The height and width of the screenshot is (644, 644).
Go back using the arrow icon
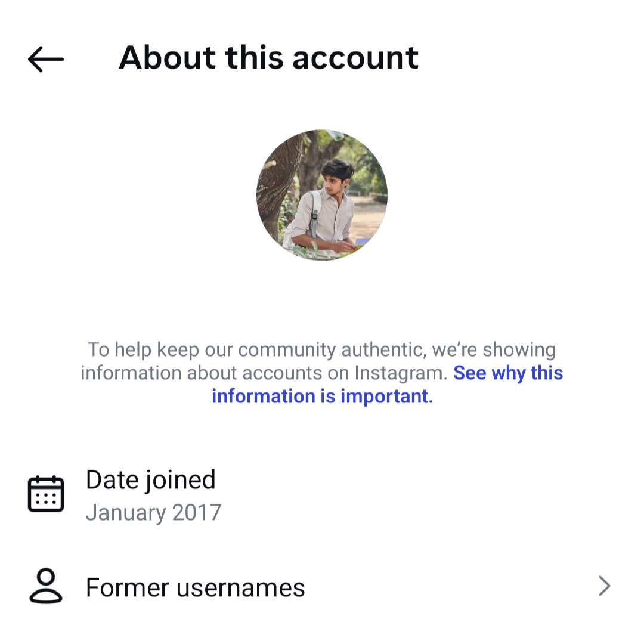pyautogui.click(x=45, y=58)
